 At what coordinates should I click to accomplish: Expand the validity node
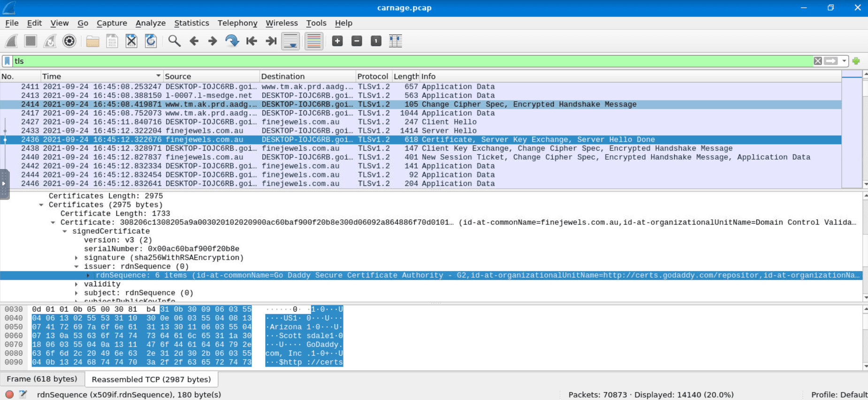click(x=76, y=284)
